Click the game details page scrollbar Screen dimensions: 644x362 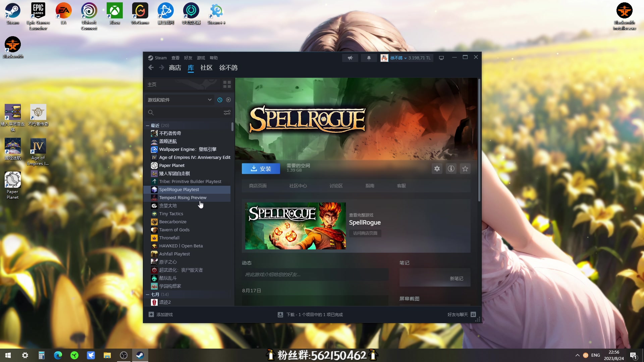point(479,140)
